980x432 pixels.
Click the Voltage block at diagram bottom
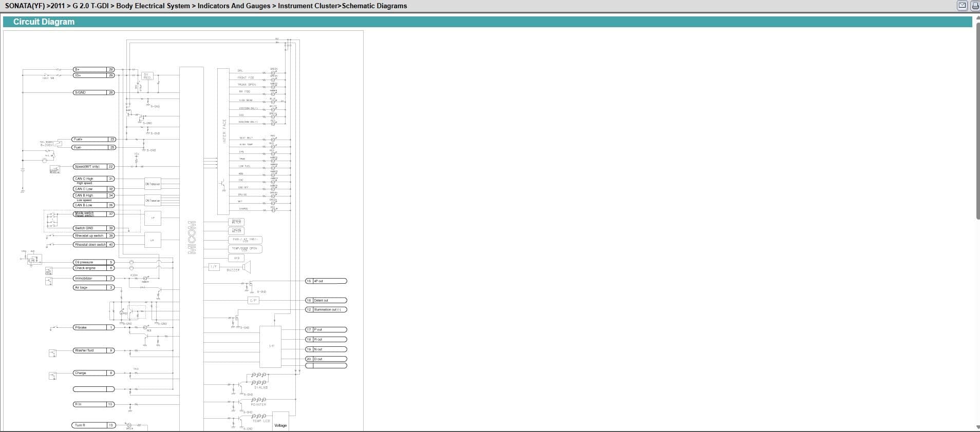(x=280, y=422)
